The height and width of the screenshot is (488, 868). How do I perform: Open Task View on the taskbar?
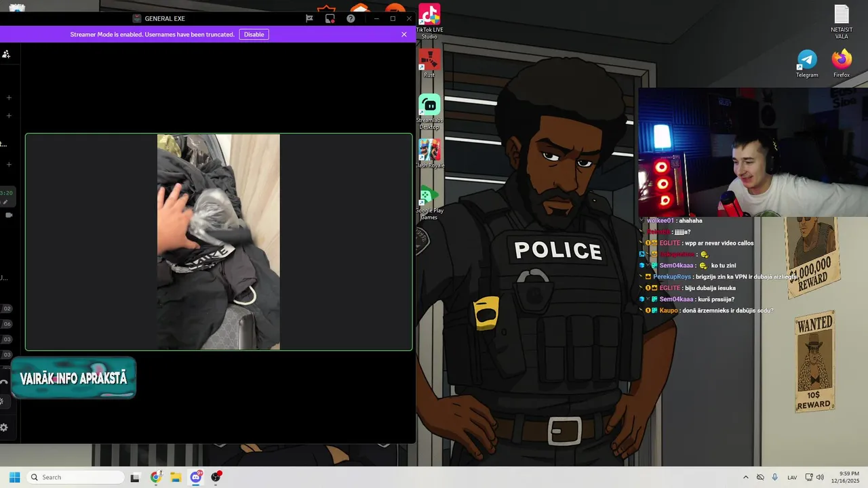pos(135,477)
